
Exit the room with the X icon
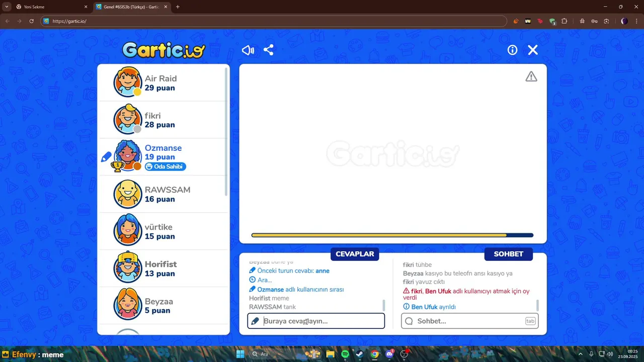[x=533, y=50]
